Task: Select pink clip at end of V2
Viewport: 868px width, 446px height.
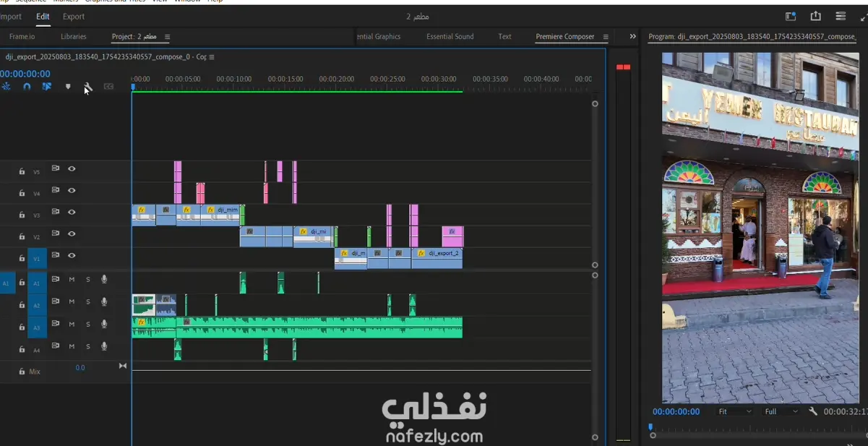Action: click(452, 236)
